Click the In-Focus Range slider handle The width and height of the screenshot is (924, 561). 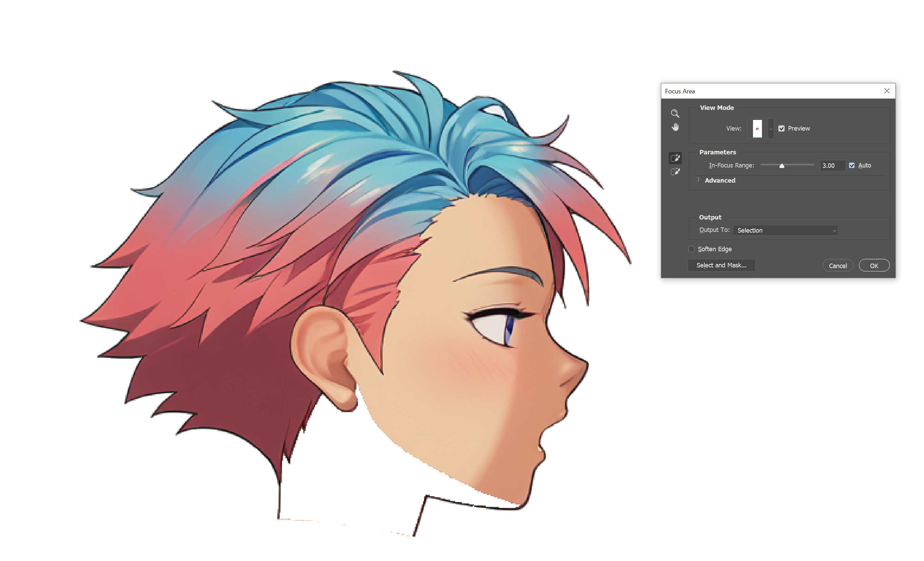point(782,166)
